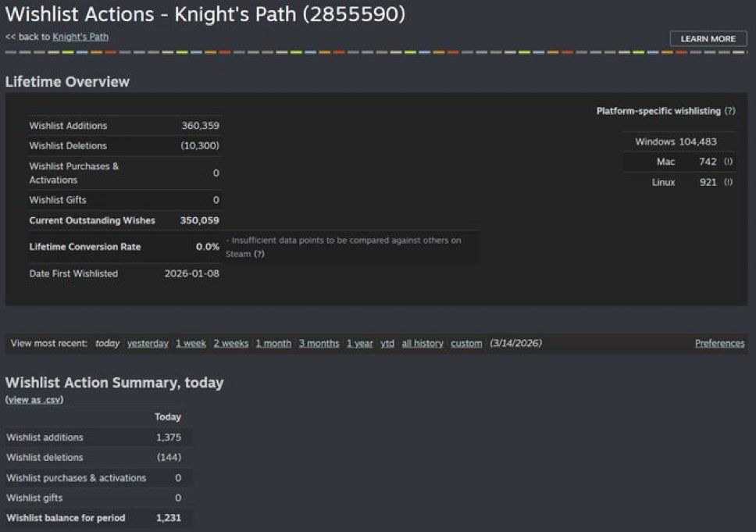Screen dimensions: 756x532
Task: Go back via the Knight's Path link
Action: [x=80, y=37]
